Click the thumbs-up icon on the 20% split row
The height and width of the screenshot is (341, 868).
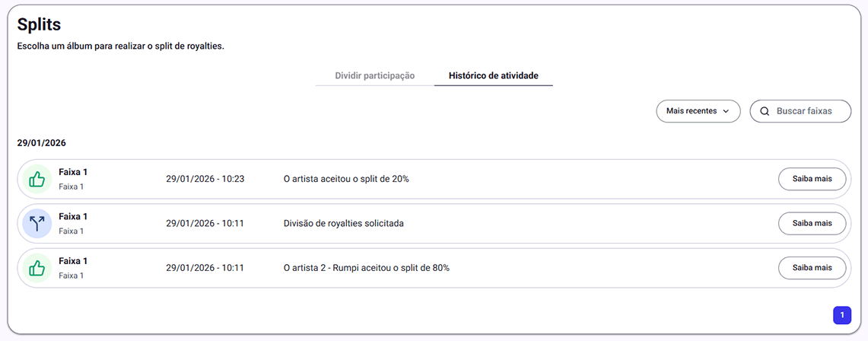click(x=37, y=180)
